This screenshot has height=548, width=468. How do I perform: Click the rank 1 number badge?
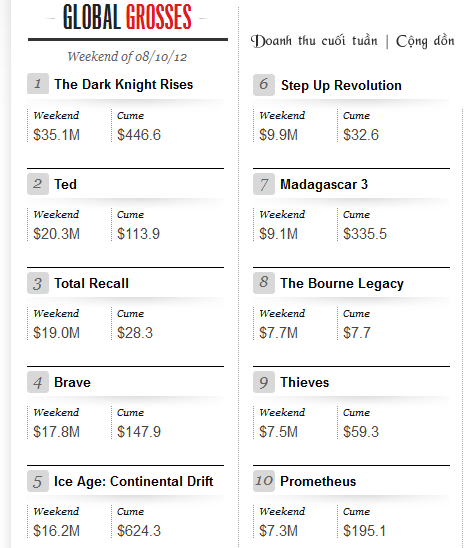coord(38,84)
